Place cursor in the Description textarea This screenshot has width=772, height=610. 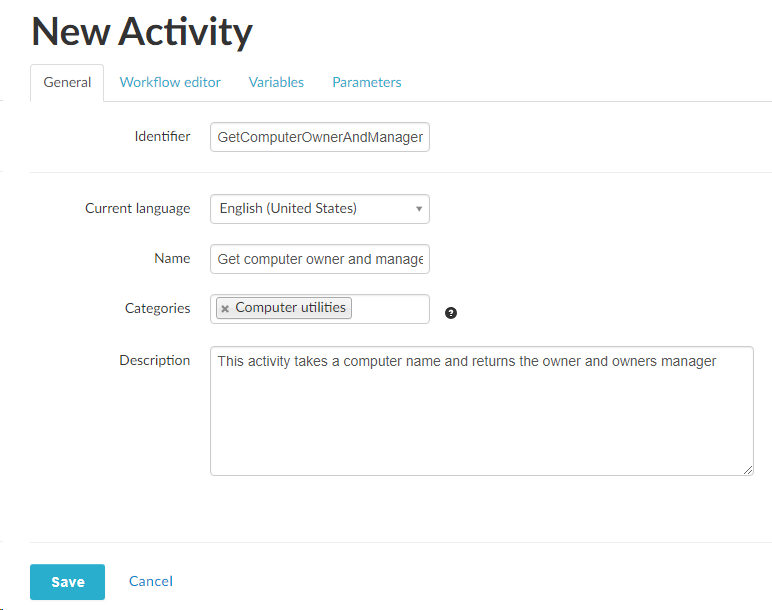click(x=481, y=420)
